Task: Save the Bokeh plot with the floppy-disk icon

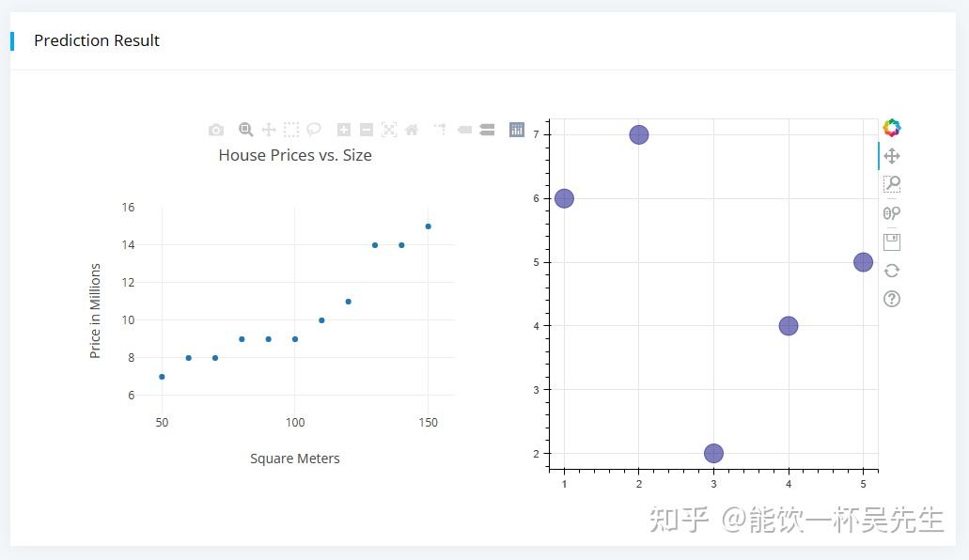Action: [x=892, y=241]
